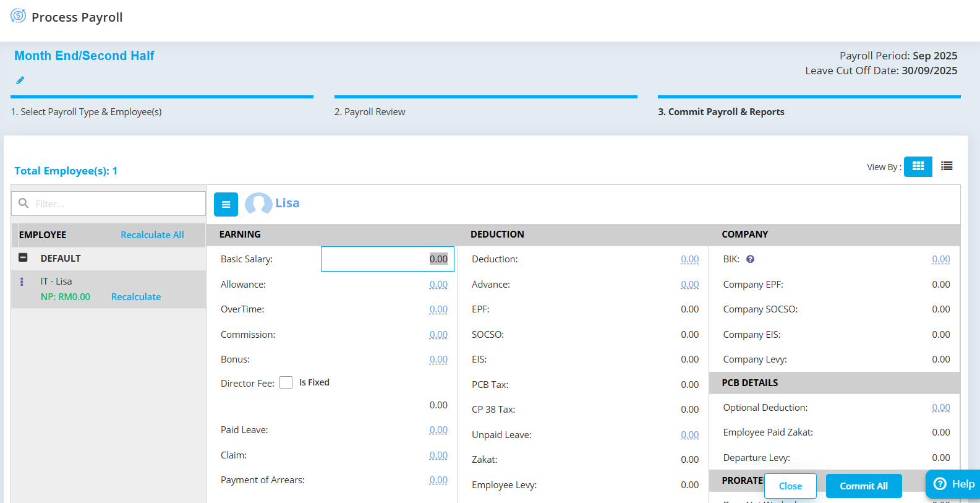
Task: Click Lisa's profile avatar
Action: [258, 204]
